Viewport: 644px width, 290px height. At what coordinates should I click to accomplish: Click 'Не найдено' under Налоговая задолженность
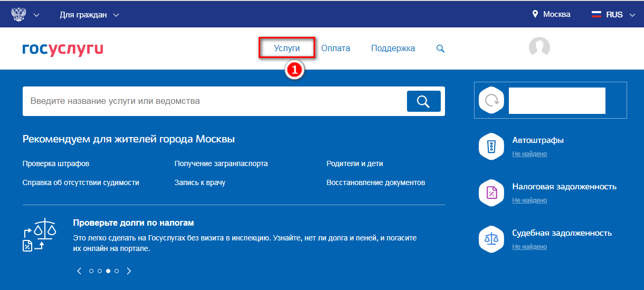(529, 200)
